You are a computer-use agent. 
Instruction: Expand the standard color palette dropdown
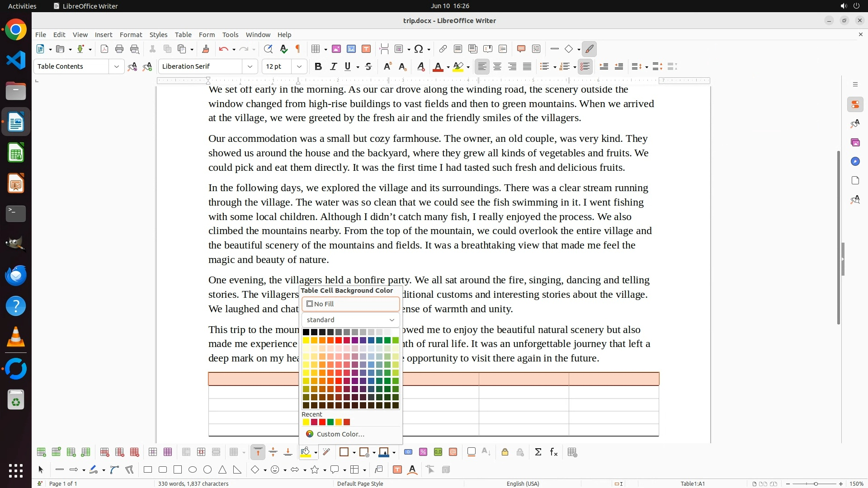coord(350,320)
